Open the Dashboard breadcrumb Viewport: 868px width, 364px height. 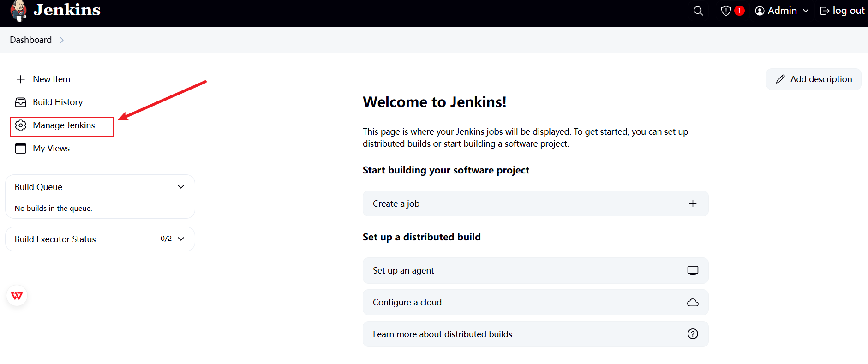coord(31,40)
